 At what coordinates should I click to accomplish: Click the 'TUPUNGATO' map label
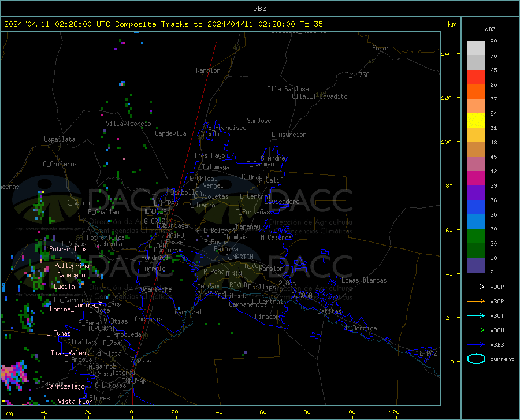click(x=103, y=329)
